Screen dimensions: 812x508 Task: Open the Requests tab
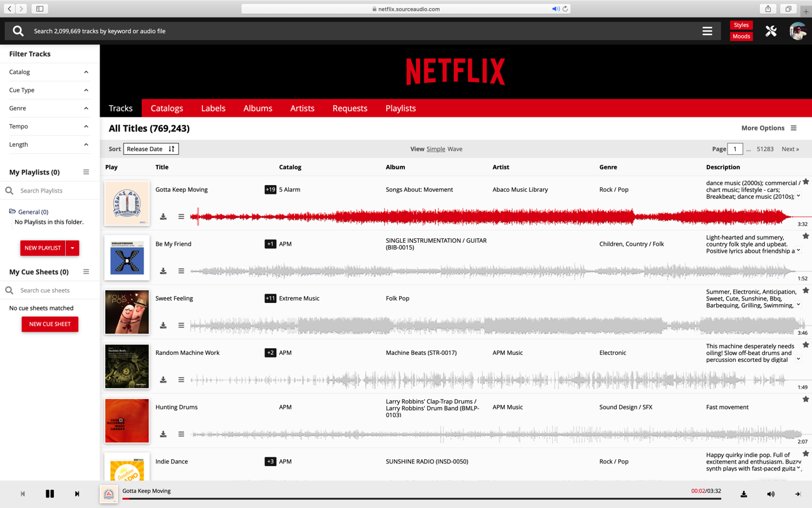(x=350, y=108)
